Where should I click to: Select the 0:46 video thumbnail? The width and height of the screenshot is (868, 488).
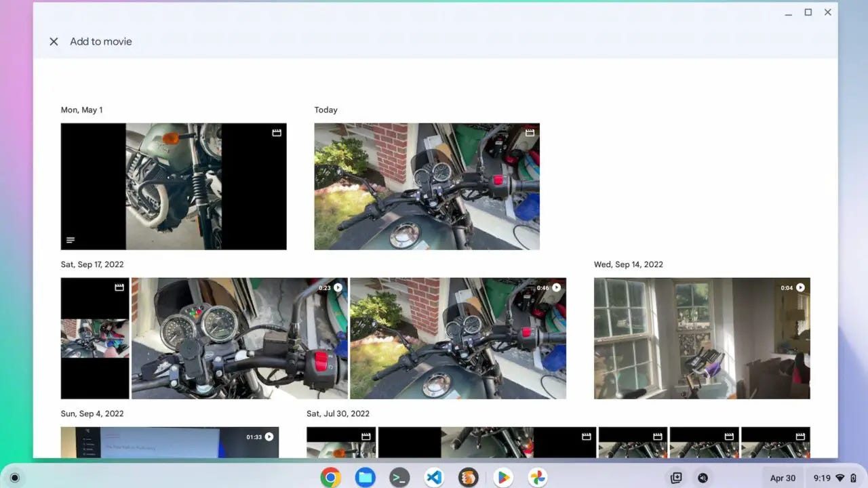click(458, 338)
